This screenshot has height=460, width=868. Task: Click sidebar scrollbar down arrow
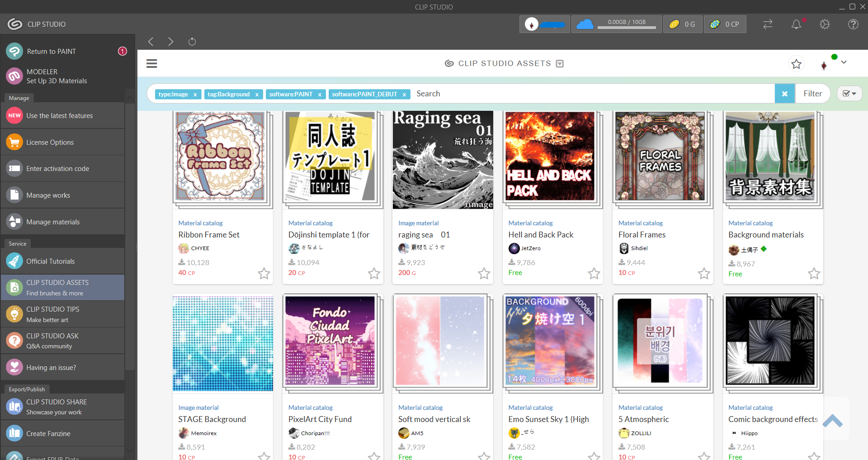(130, 451)
